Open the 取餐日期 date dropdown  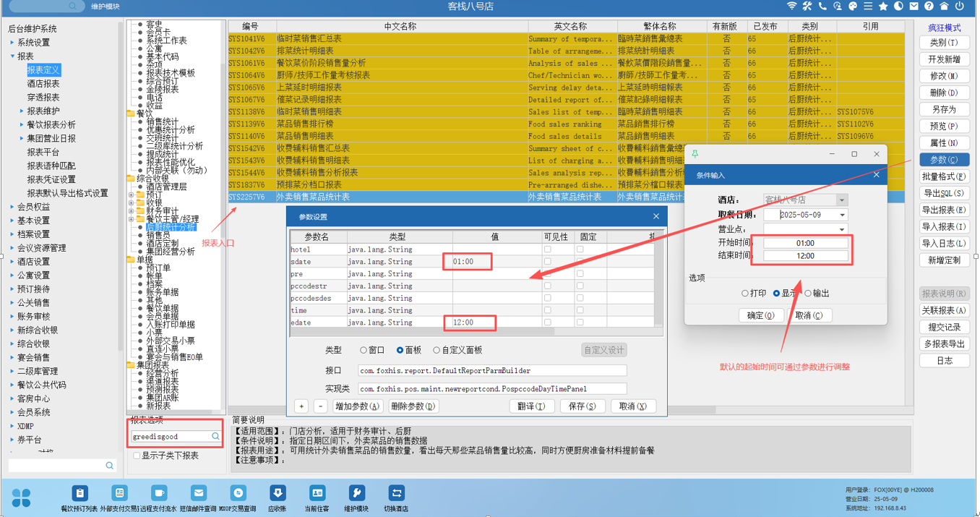click(x=842, y=215)
